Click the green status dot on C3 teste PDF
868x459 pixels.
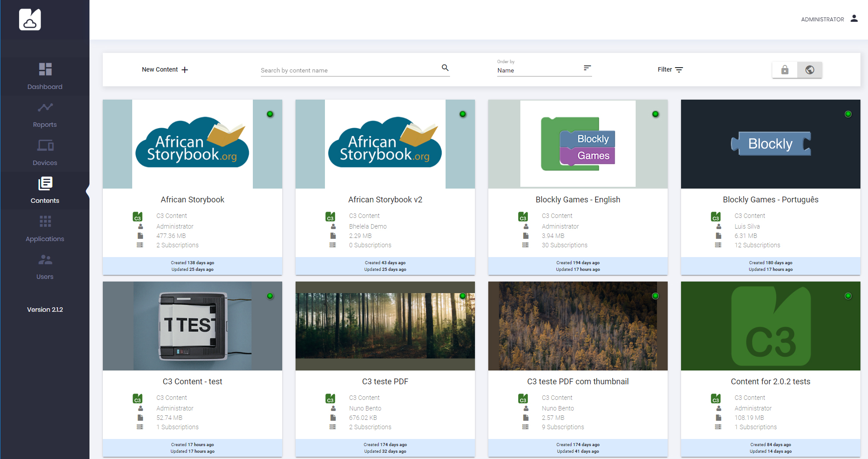click(462, 296)
